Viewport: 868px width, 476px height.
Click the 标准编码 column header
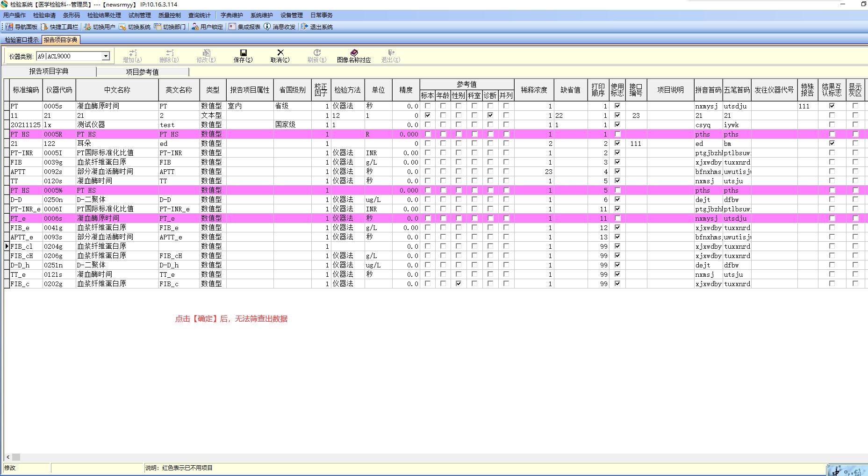(x=26, y=90)
